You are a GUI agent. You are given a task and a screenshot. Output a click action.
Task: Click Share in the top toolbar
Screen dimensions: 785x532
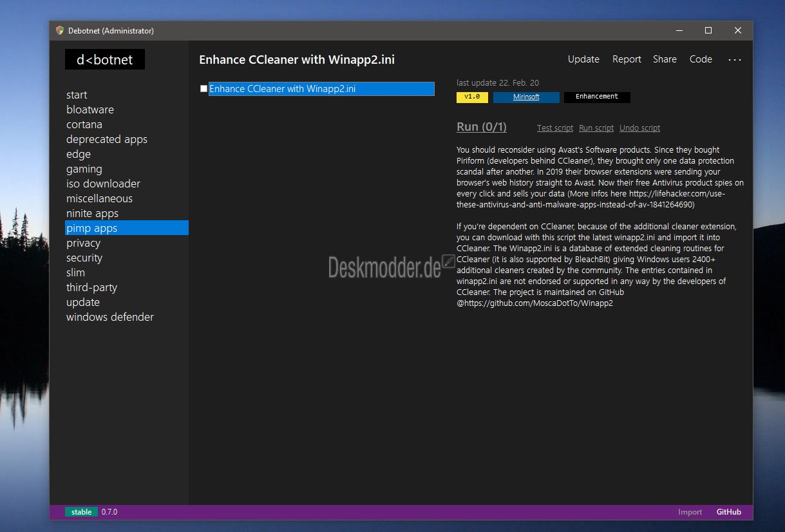(665, 59)
